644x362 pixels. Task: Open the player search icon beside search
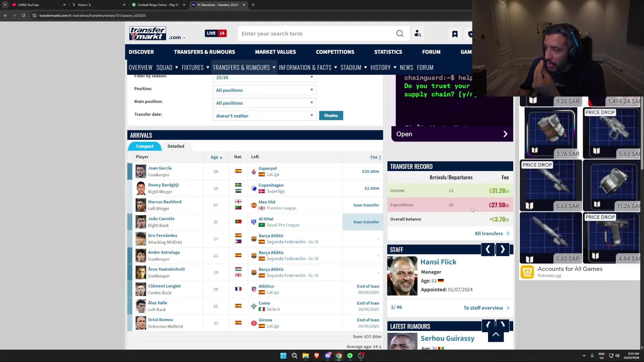pyautogui.click(x=418, y=34)
